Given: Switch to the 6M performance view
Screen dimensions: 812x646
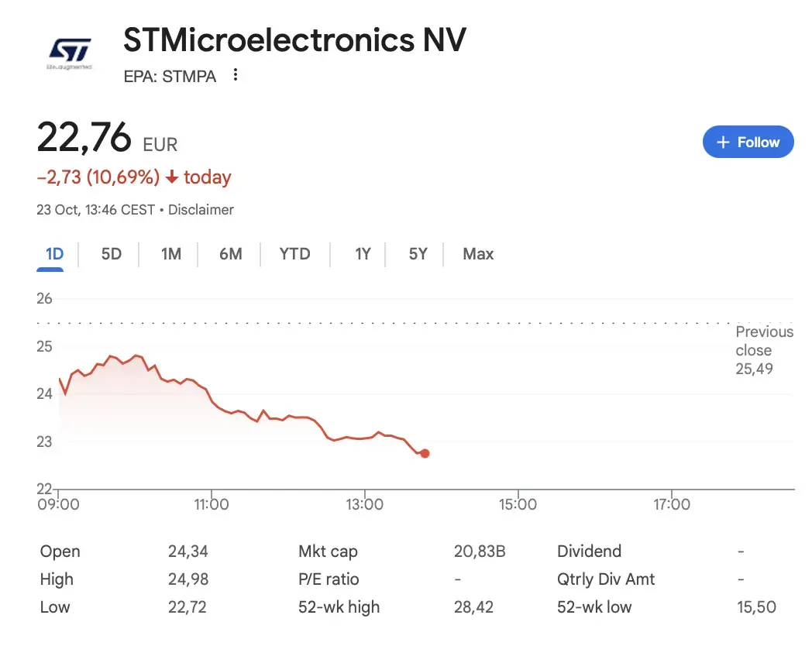Looking at the screenshot, I should 230,253.
